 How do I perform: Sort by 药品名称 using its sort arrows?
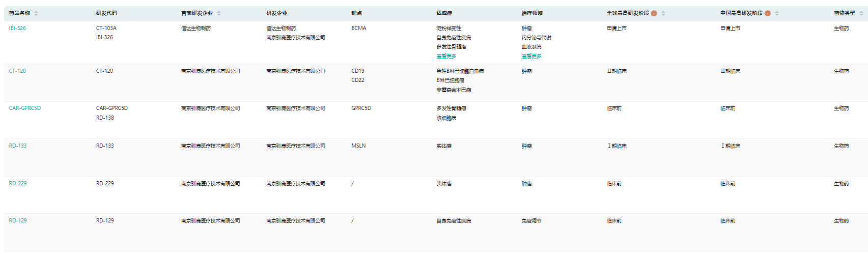tap(36, 13)
